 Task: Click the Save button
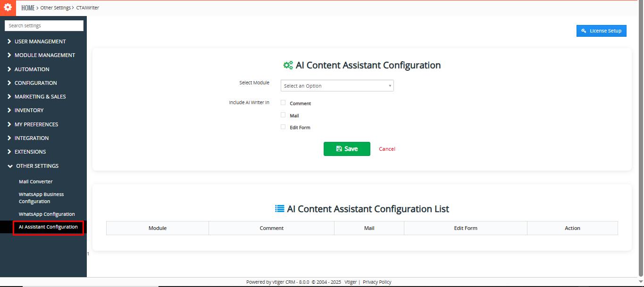347,148
